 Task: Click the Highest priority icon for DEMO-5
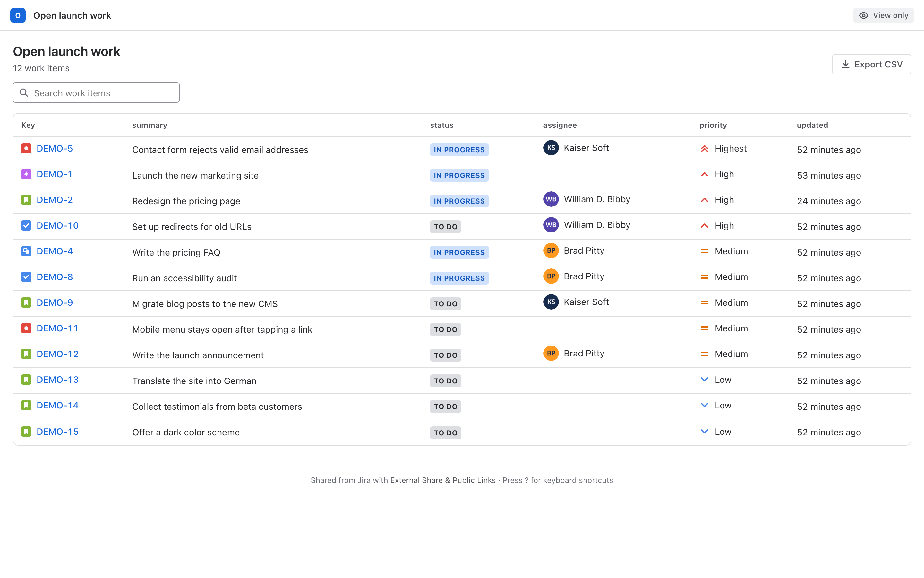[x=705, y=149]
